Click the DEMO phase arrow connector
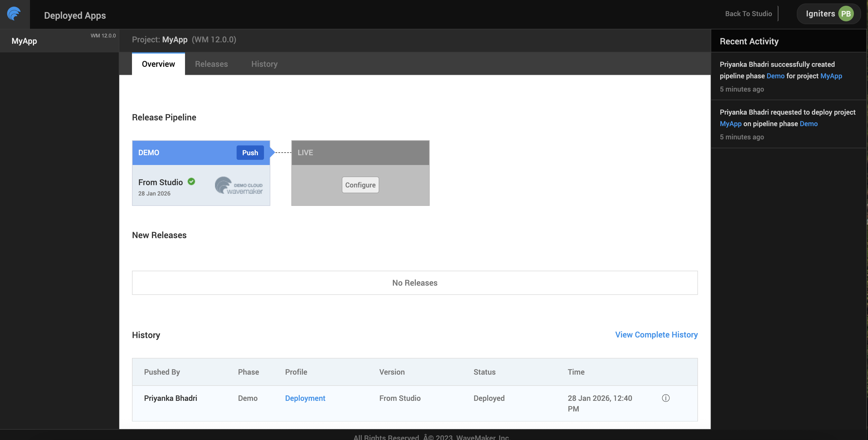The width and height of the screenshot is (868, 440). [273, 153]
